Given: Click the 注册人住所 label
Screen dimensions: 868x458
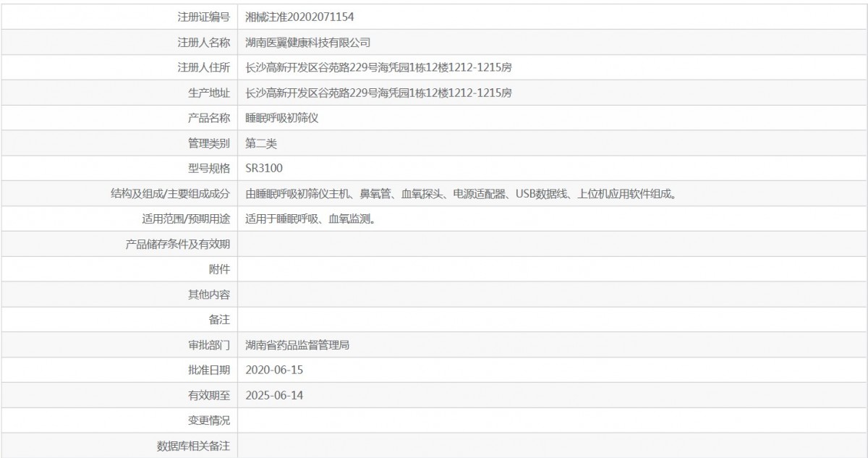Looking at the screenshot, I should pos(204,67).
